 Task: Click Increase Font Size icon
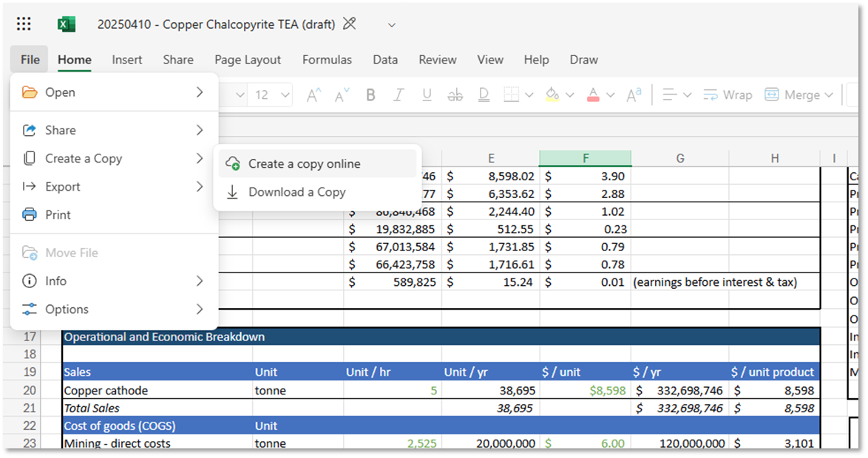[x=313, y=95]
